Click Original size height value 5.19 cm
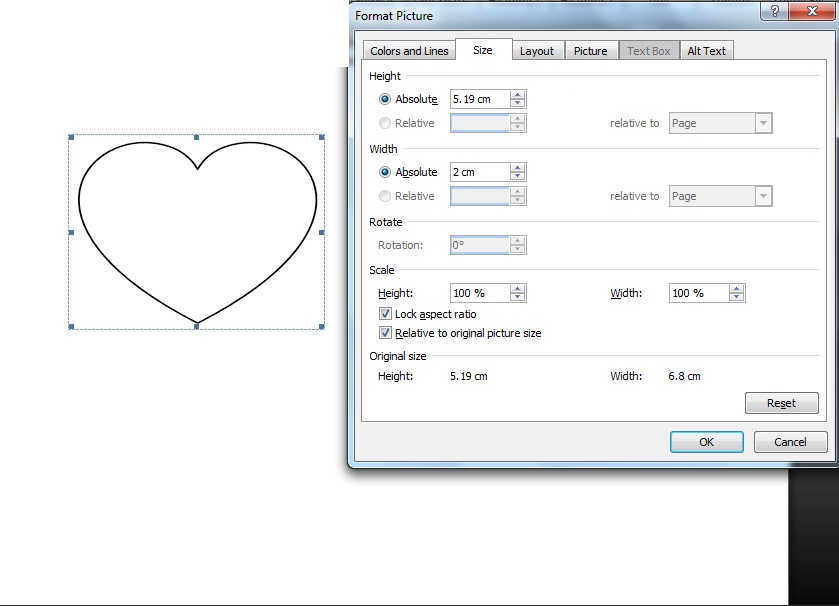The image size is (839, 606). pos(469,376)
